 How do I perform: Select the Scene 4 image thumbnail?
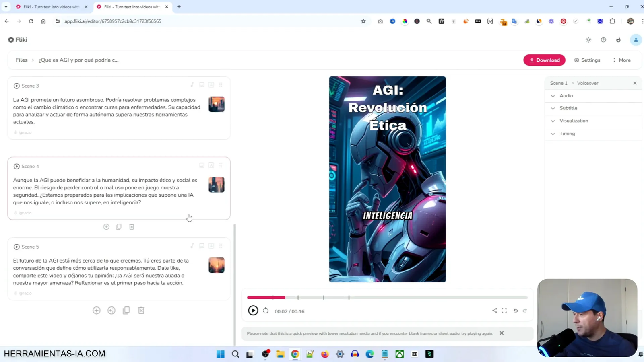(x=217, y=185)
